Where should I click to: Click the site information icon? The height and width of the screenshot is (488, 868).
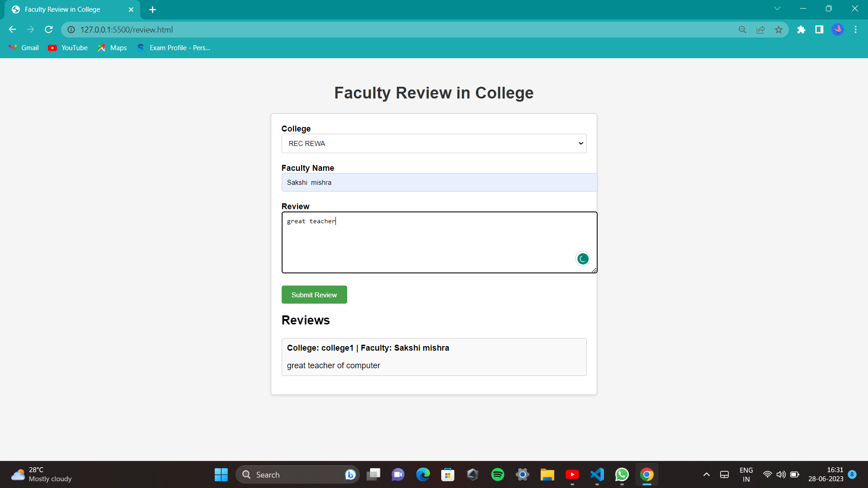(71, 30)
